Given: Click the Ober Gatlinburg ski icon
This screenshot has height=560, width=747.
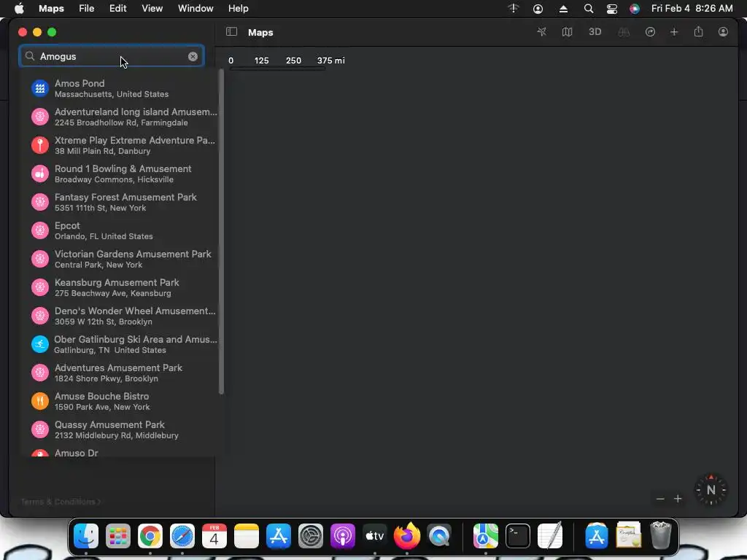Looking at the screenshot, I should [x=40, y=344].
